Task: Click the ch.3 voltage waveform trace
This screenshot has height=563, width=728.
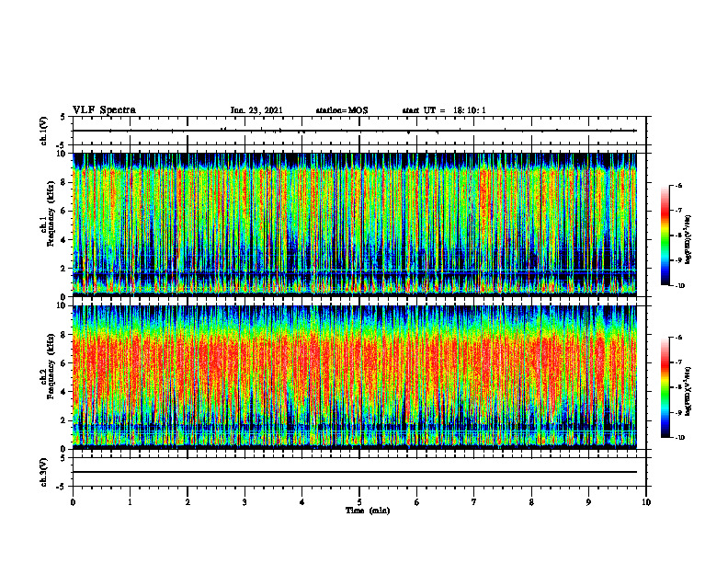Action: pos(355,472)
